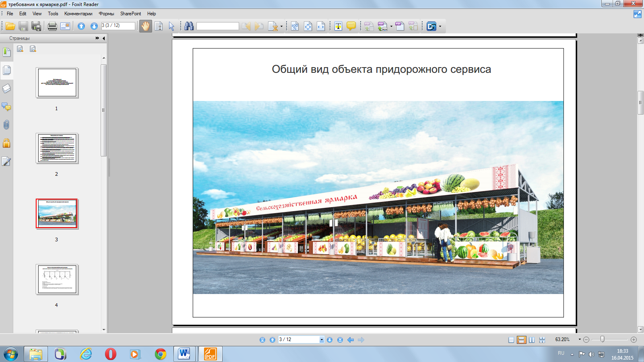The height and width of the screenshot is (362, 644).
Task: Open the Comments panel in sidebar
Action: coord(6,107)
